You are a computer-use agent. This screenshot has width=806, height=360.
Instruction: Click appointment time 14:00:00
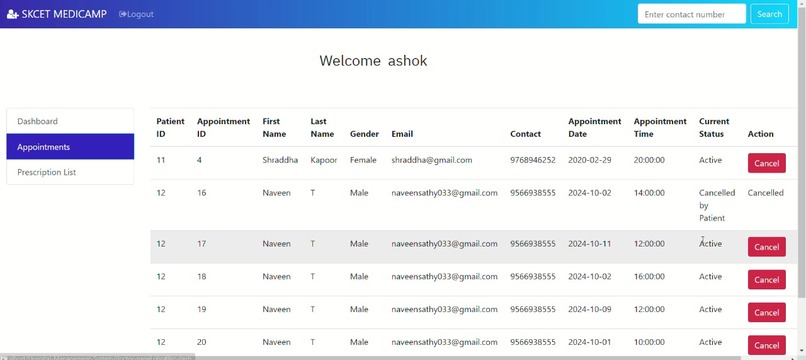click(649, 193)
